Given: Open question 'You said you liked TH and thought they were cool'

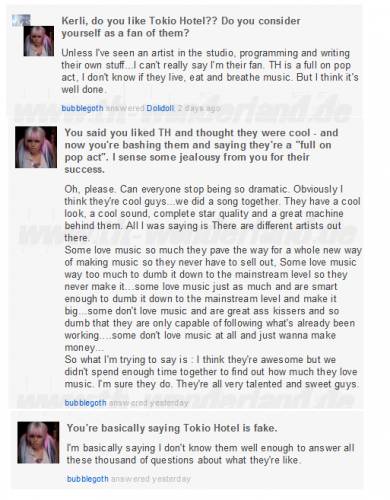Looking at the screenshot, I should click(201, 151).
